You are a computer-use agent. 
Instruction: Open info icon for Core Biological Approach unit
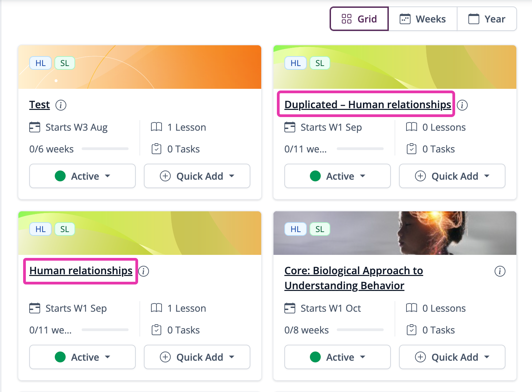[x=500, y=271]
